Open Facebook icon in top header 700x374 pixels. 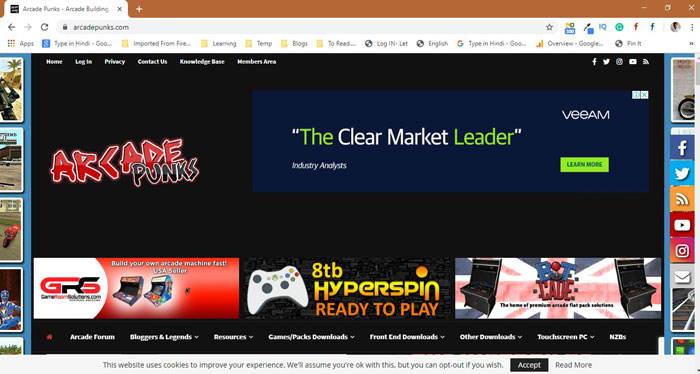594,62
